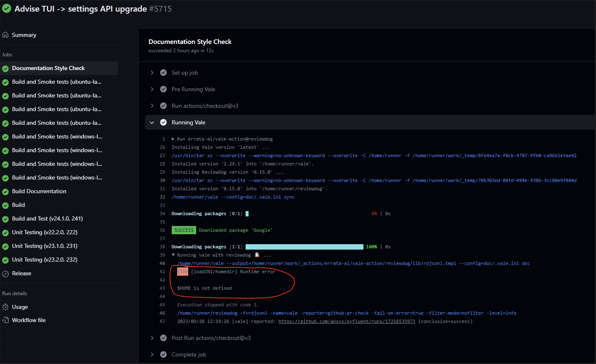The image size is (596, 364).
Task: Click the success check on the Running Vale step header
Action: [163, 122]
